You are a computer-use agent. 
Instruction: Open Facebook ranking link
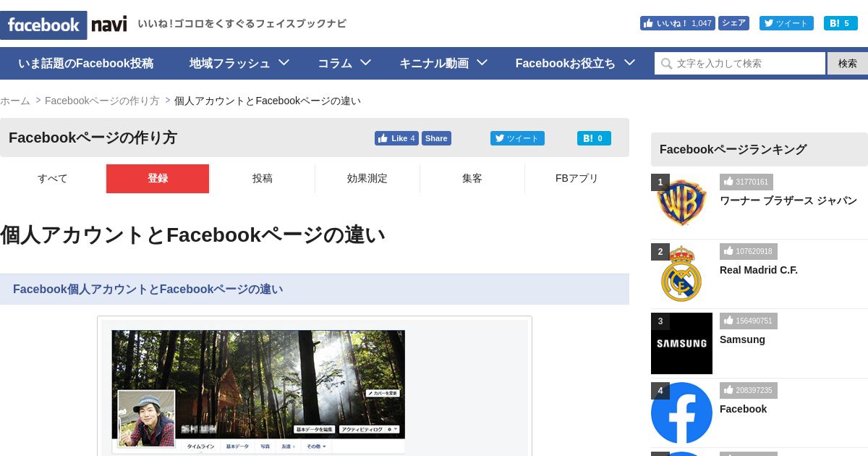pos(743,409)
